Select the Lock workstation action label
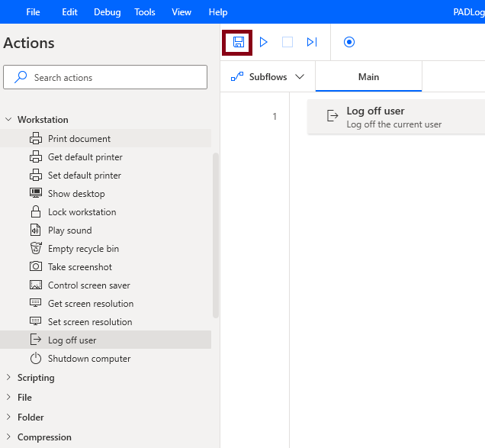485x448 pixels. tap(82, 211)
